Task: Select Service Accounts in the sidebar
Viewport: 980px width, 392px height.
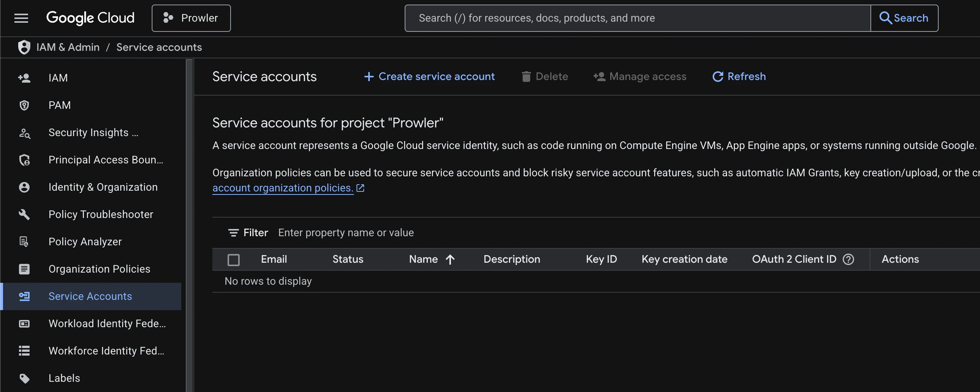Action: [90, 296]
